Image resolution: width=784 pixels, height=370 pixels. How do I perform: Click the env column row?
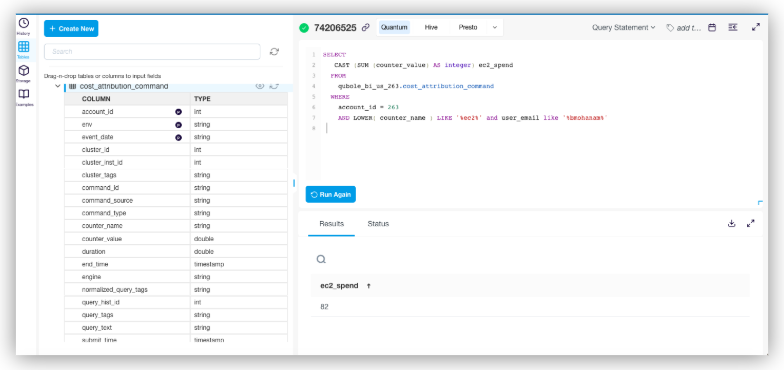(176, 124)
